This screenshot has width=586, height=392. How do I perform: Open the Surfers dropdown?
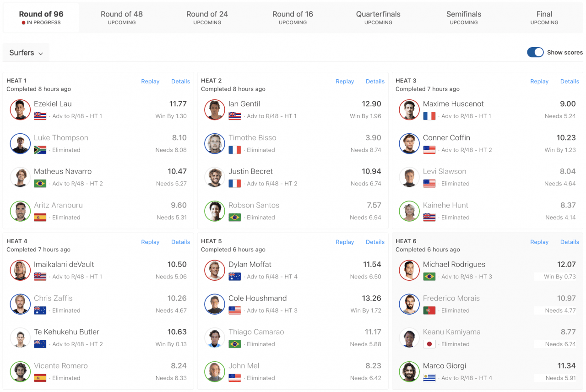click(26, 53)
